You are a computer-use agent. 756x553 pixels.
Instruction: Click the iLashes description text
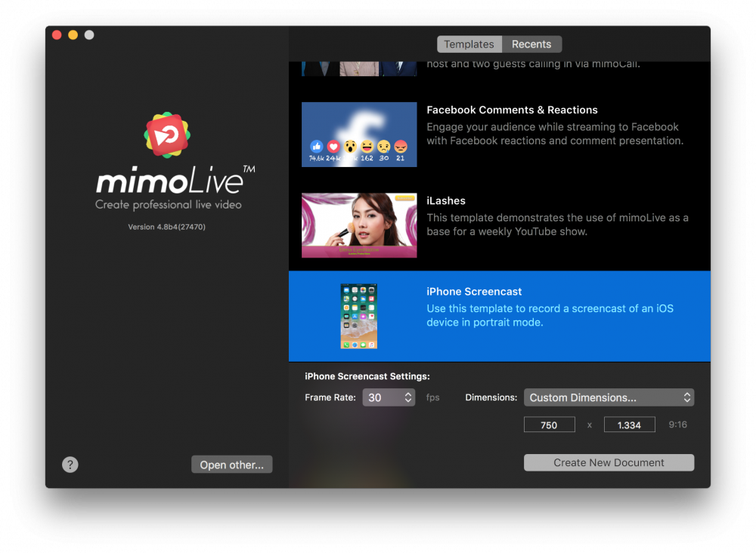coord(557,224)
